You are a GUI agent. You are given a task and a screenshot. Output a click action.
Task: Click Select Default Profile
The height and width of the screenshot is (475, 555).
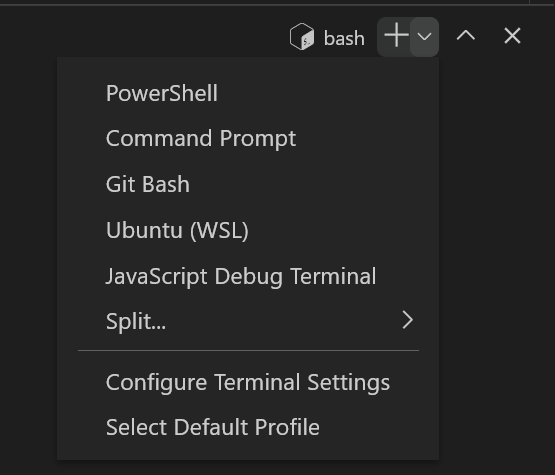pos(248,427)
